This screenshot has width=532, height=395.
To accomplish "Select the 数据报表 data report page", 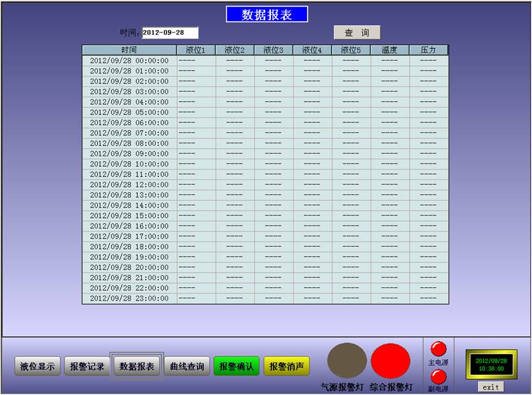I will [137, 366].
